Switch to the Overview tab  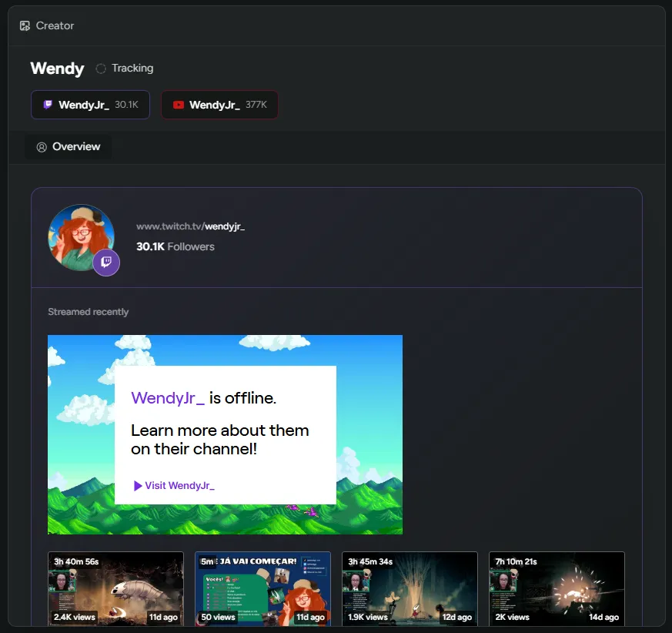click(69, 146)
